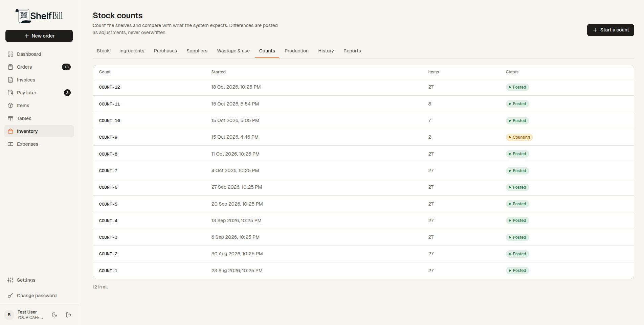
Task: Go to the Invoices page
Action: pos(39,80)
